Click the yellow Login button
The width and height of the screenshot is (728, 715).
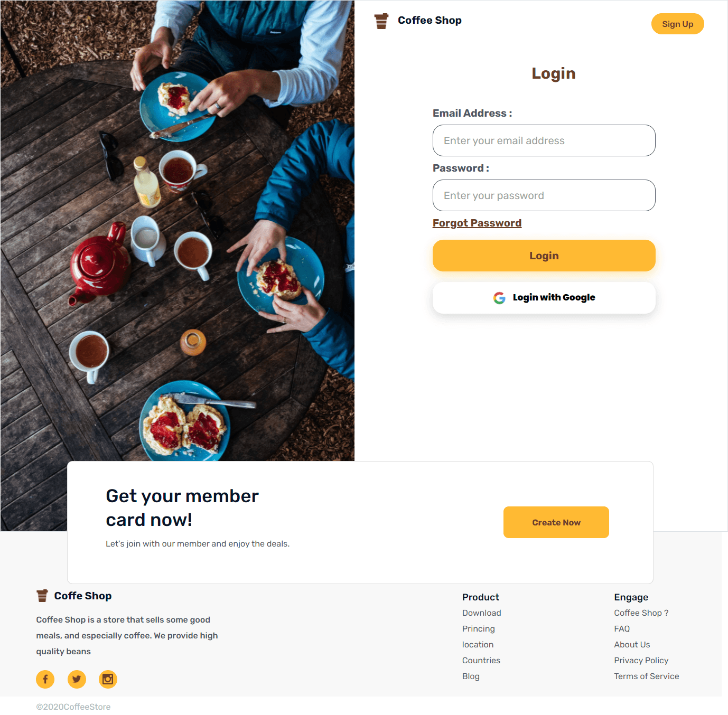click(544, 256)
